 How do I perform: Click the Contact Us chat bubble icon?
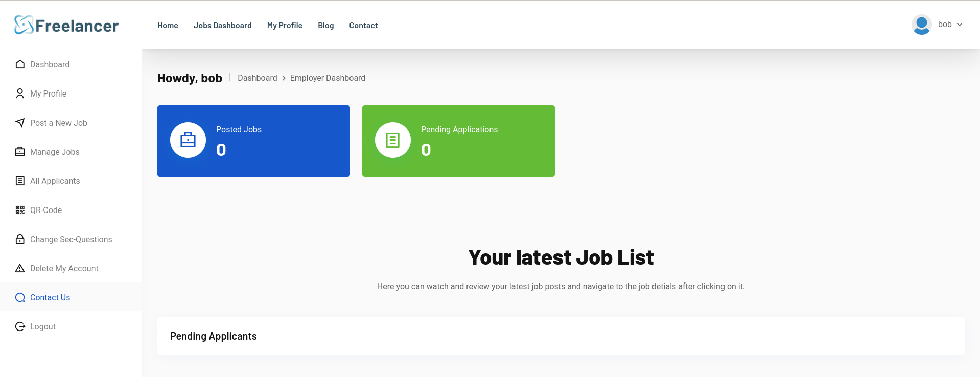(x=20, y=297)
